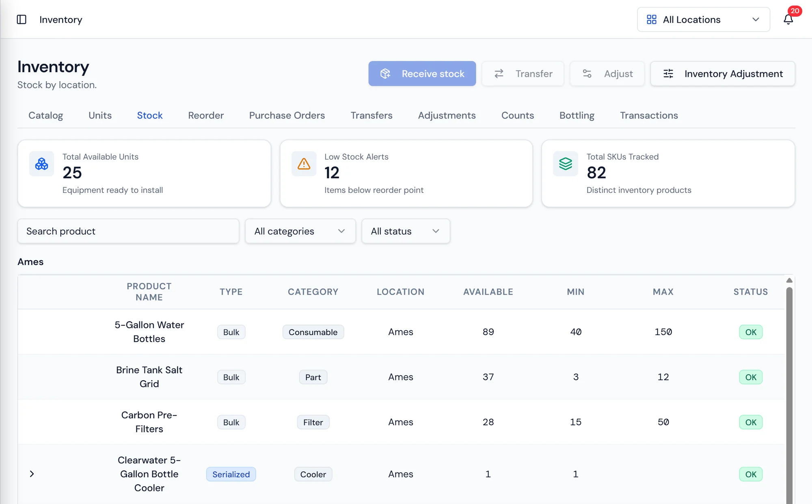The height and width of the screenshot is (504, 812).
Task: Open the Transactions tab
Action: pos(649,116)
